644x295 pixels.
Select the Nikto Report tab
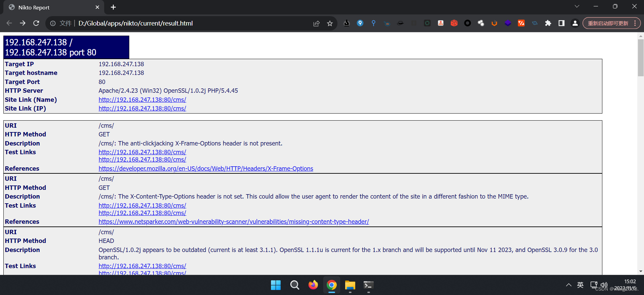coord(54,7)
